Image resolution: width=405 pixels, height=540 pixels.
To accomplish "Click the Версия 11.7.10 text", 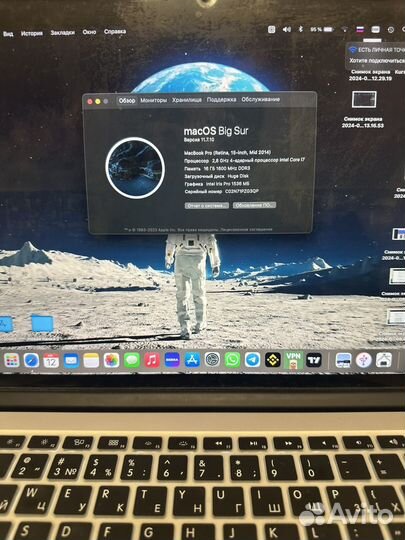I will click(199, 140).
